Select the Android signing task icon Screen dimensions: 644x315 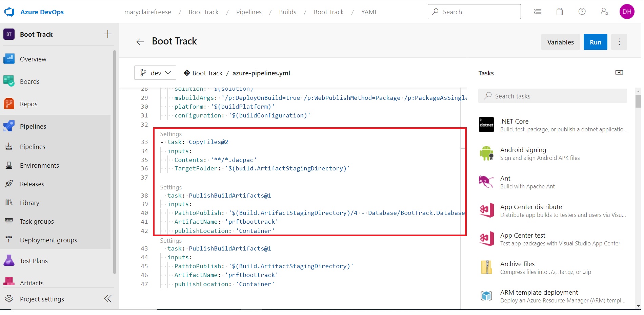pos(486,153)
